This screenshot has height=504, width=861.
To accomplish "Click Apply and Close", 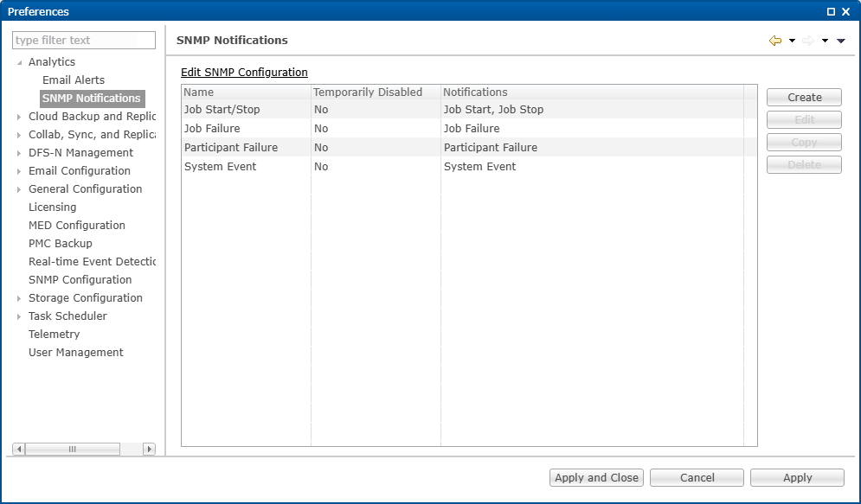I will pos(596,478).
